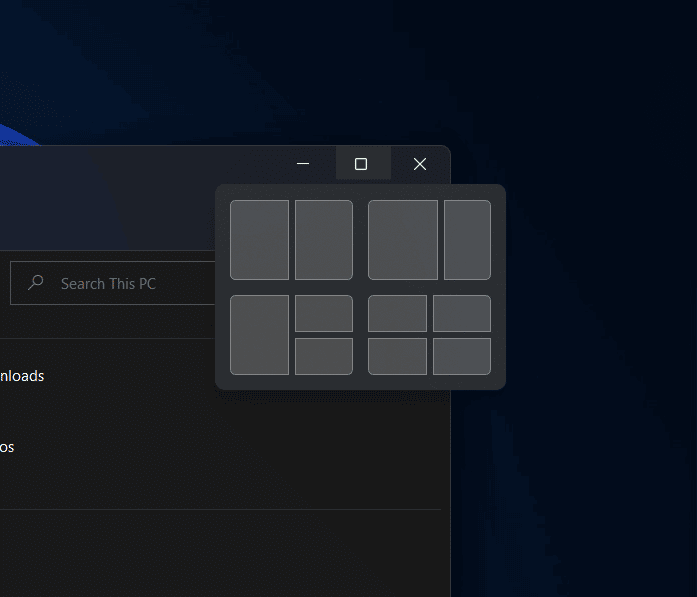Snap to bottom-right quadrant of four-grid layout

click(462, 356)
